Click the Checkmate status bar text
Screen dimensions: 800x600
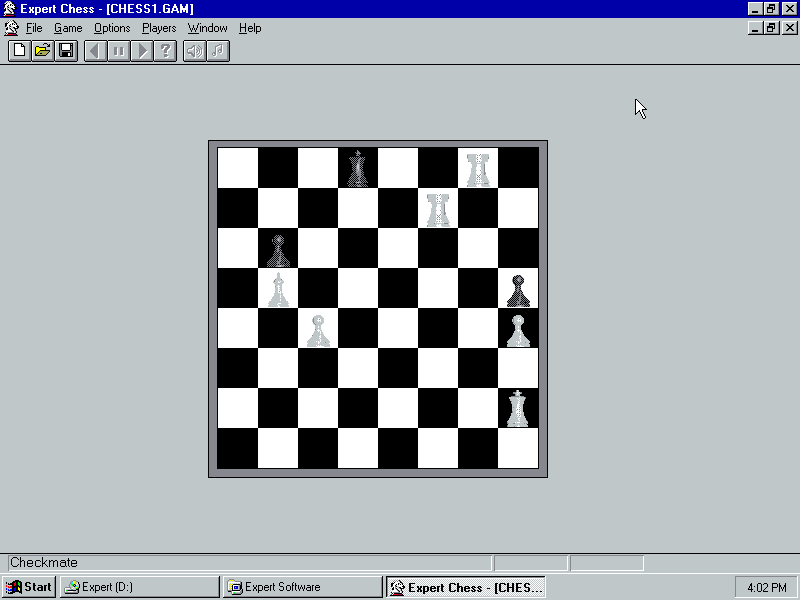point(44,562)
